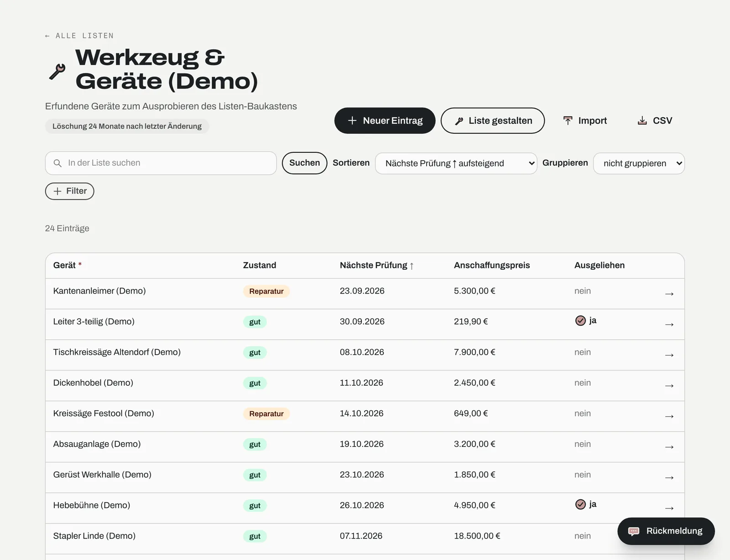The height and width of the screenshot is (560, 730).
Task: Open Hebebühne (Demo) via row arrow
Action: click(669, 508)
